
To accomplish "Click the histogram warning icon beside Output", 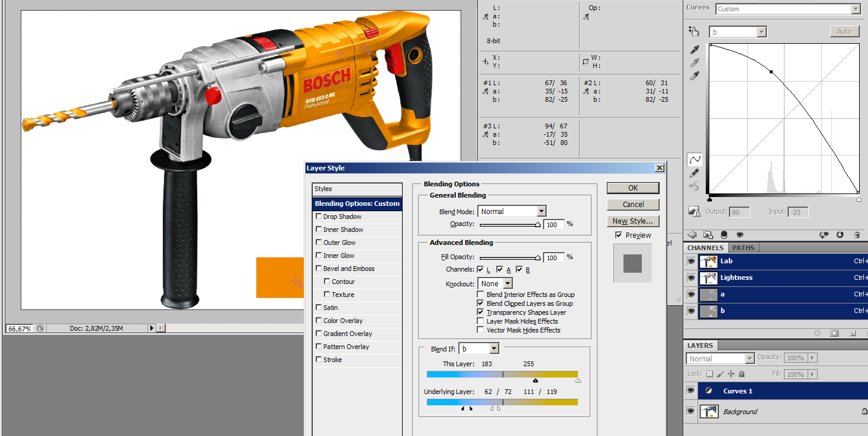I will coord(695,211).
